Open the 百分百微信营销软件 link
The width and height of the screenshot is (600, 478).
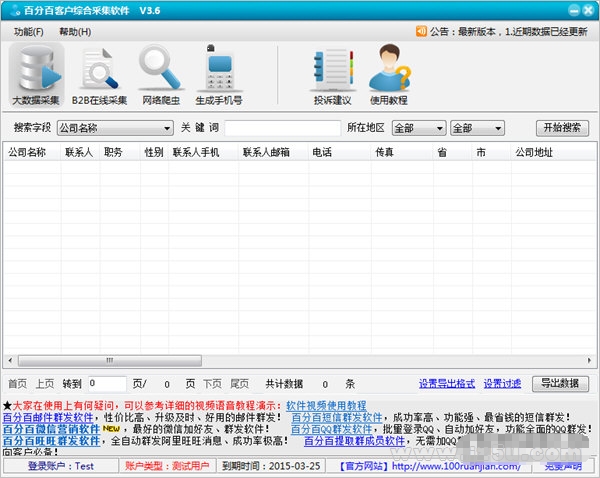51,429
